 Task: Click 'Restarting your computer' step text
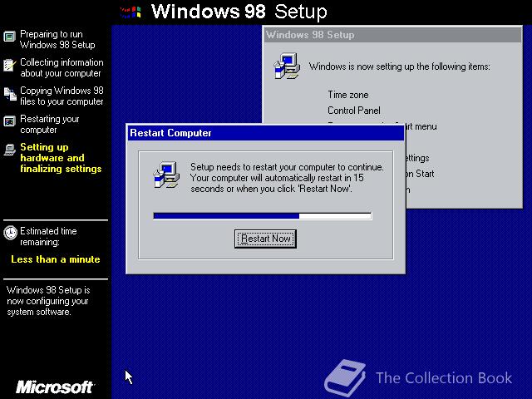pyautogui.click(x=50, y=124)
